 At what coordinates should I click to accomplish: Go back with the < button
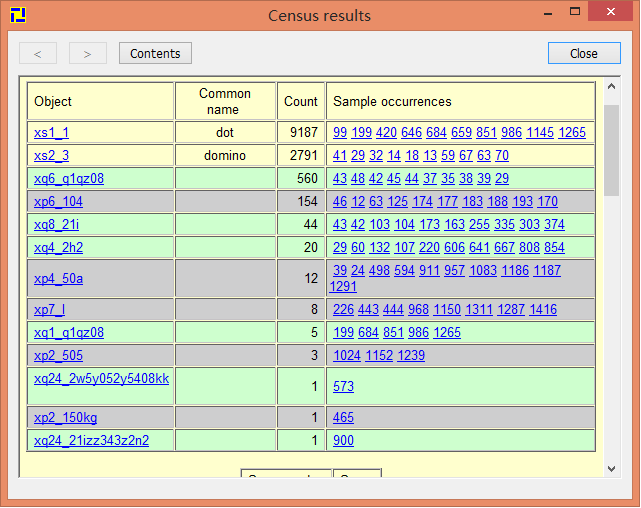38,53
